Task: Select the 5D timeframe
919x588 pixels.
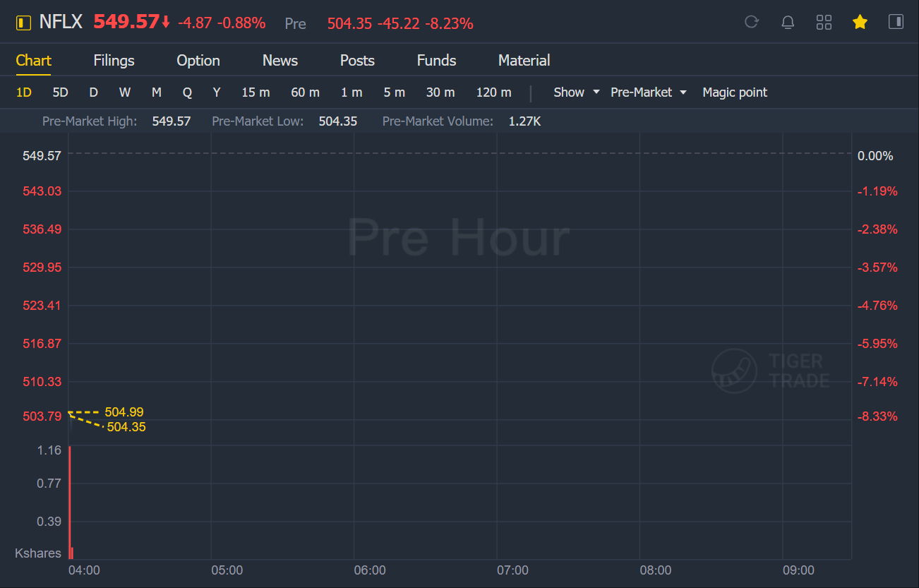Action: pos(61,92)
